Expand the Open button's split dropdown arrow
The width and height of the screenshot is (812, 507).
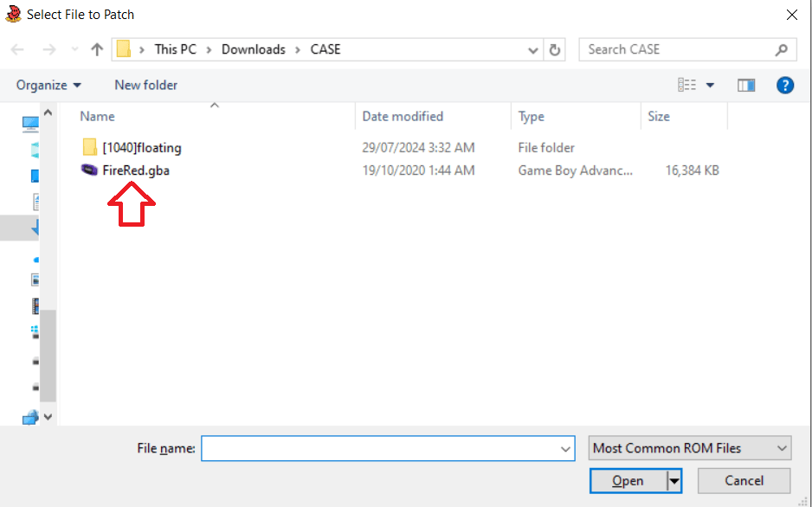click(673, 480)
